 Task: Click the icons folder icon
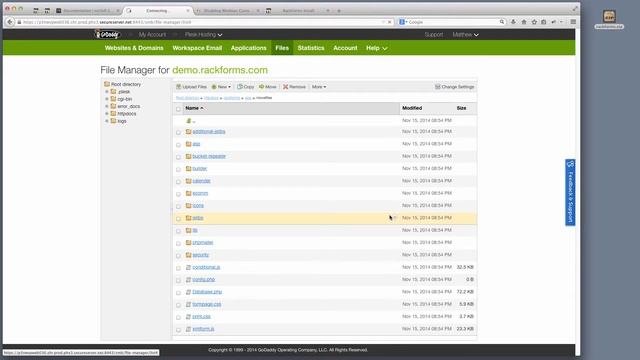point(189,205)
